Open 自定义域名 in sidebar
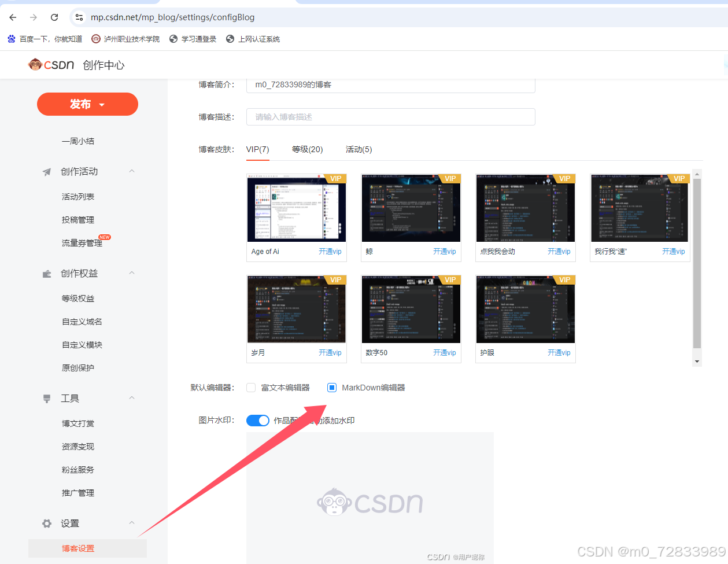This screenshot has height=564, width=728. tap(82, 322)
